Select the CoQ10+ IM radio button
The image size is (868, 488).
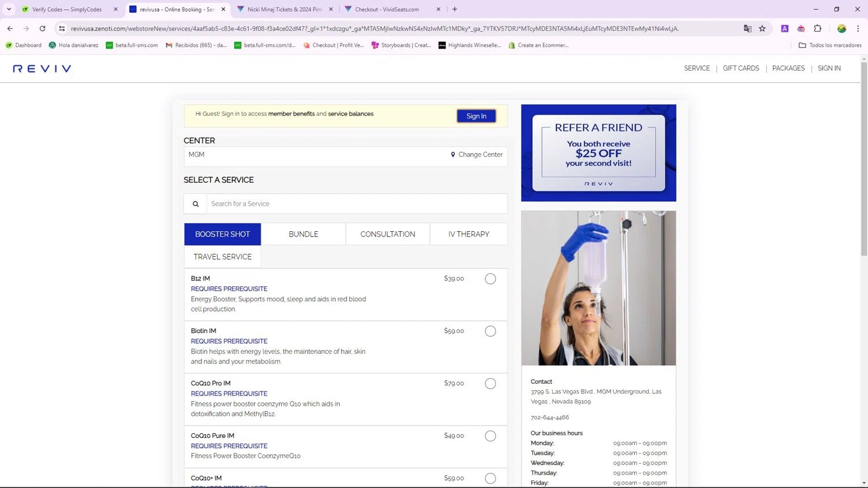point(490,478)
